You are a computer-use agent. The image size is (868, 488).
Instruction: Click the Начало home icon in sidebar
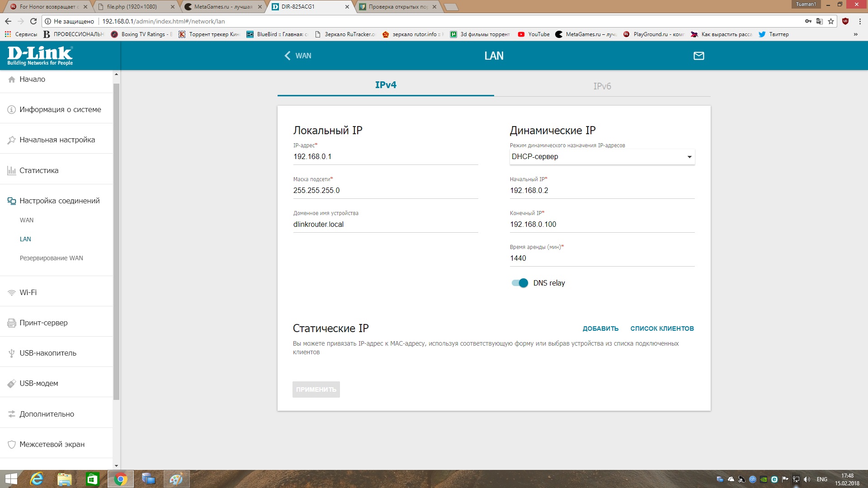(x=12, y=80)
